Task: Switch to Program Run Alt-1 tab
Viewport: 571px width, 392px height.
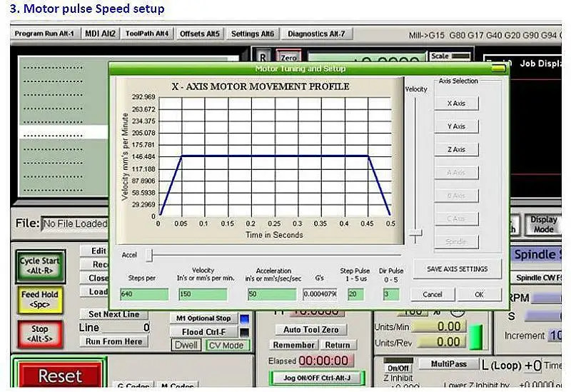Action: [x=44, y=34]
